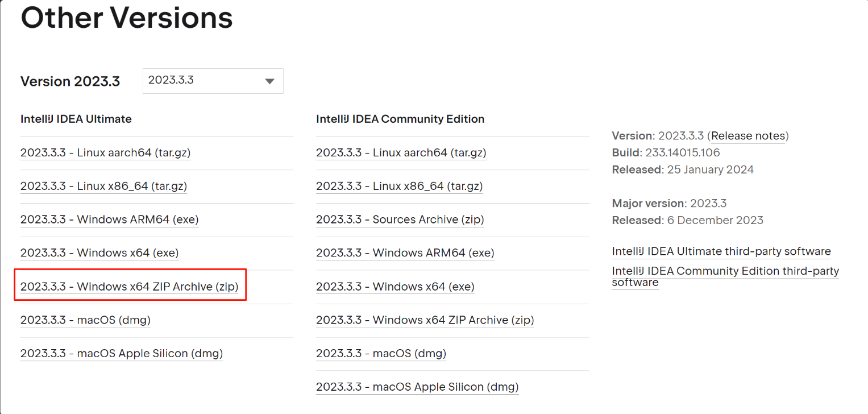Download Ultimate Linux x86_64 (tar.gz)
The width and height of the screenshot is (868, 414).
[x=103, y=186]
